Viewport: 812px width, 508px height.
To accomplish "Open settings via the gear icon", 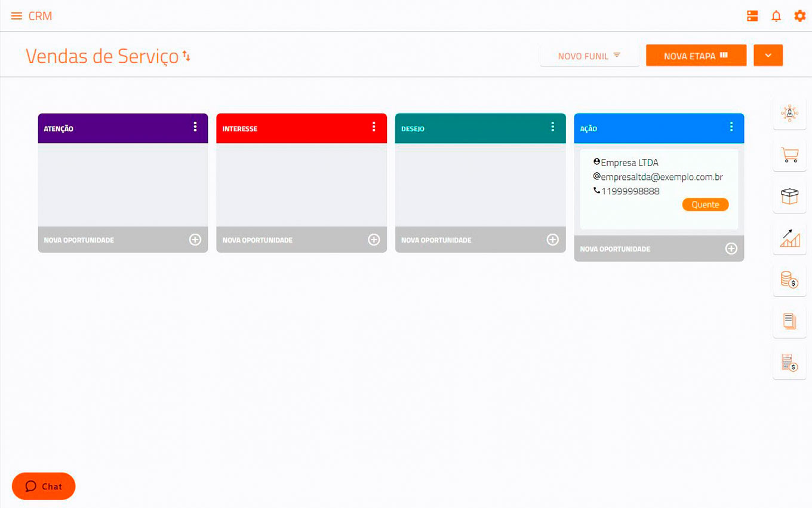I will (799, 16).
